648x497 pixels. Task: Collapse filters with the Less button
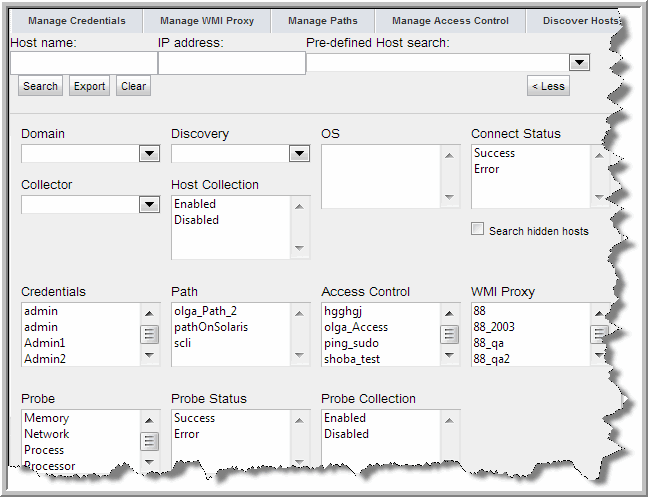[548, 86]
